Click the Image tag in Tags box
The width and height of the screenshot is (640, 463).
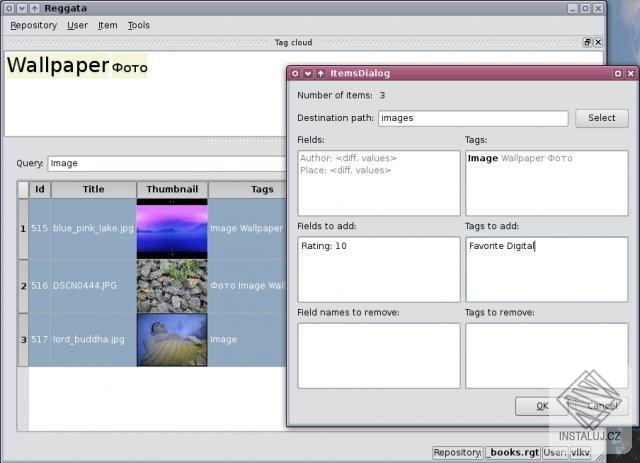(x=483, y=158)
